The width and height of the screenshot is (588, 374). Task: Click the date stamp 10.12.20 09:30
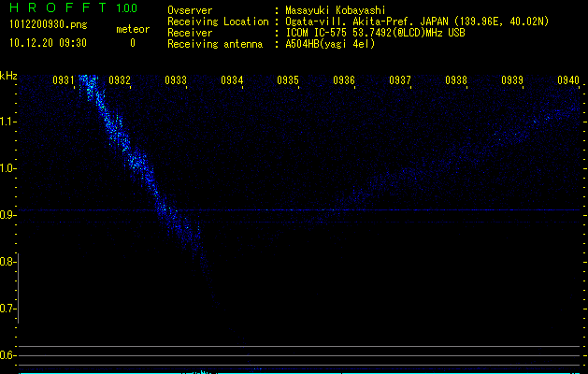tap(48, 43)
